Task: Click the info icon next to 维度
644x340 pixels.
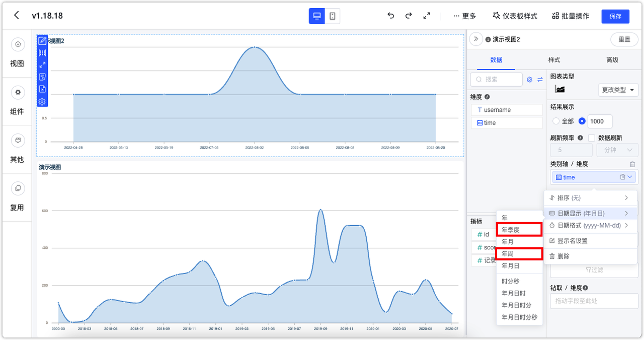Action: 487,97
